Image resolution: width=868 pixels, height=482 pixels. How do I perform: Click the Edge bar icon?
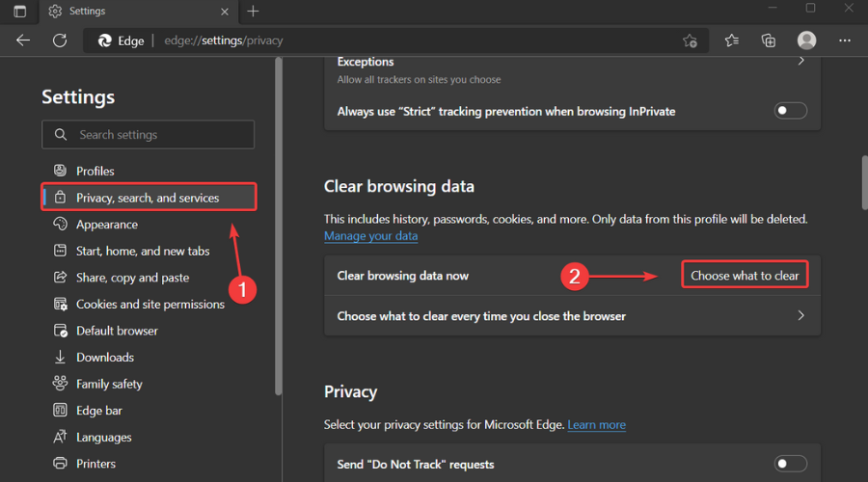60,410
